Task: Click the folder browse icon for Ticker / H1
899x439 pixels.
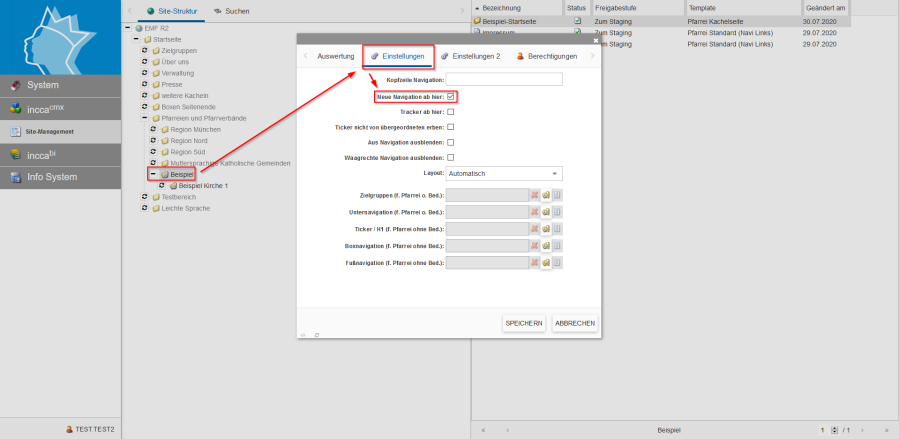Action: (546, 229)
